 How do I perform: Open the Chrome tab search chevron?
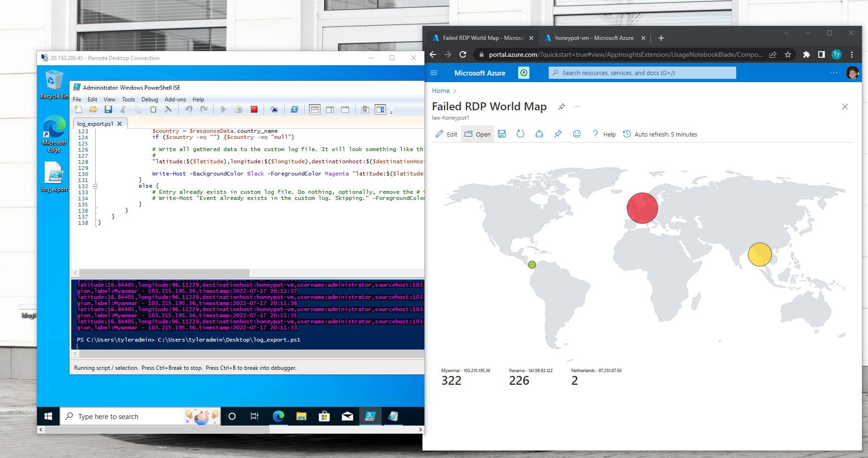pyautogui.click(x=786, y=33)
